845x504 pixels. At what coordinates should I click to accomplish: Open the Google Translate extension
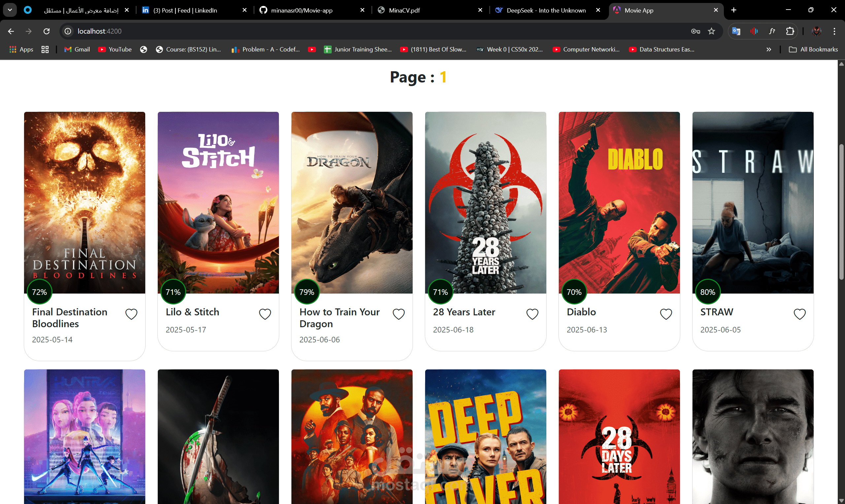[736, 31]
